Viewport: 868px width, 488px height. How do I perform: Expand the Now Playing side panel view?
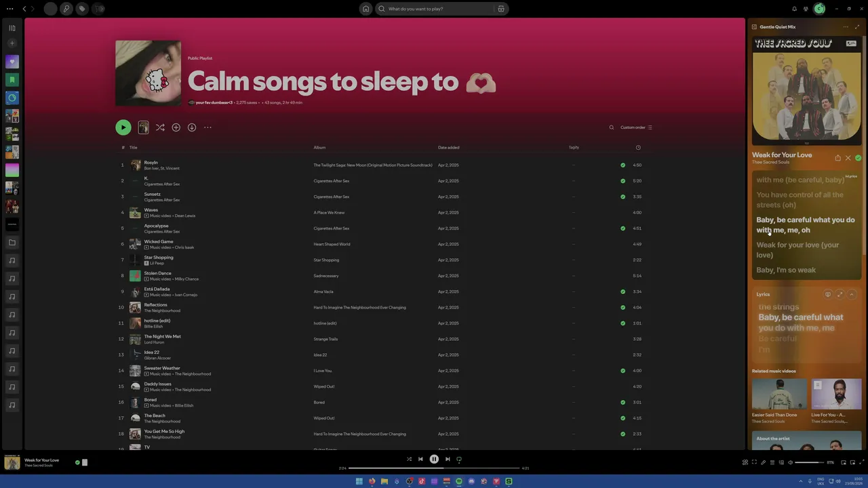click(857, 27)
